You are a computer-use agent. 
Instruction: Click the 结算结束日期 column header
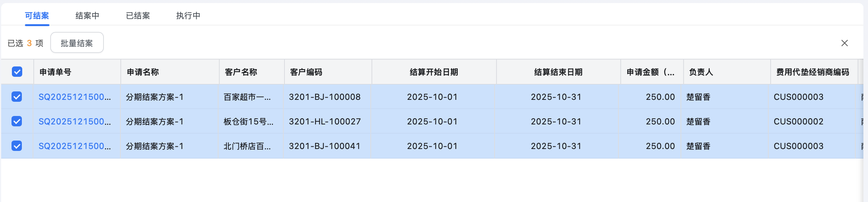(x=558, y=72)
